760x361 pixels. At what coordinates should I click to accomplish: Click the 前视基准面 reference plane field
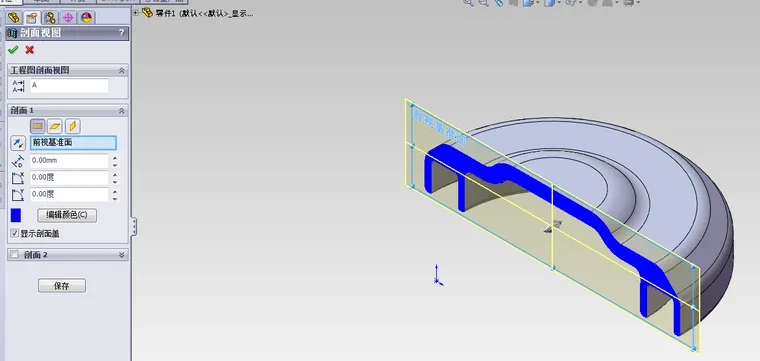coord(73,143)
